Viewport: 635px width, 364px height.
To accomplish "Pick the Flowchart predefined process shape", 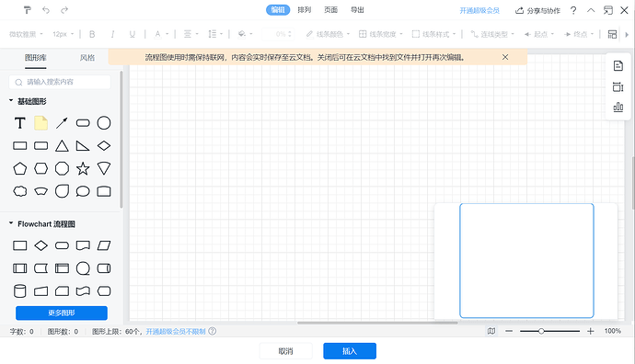I will (20, 268).
